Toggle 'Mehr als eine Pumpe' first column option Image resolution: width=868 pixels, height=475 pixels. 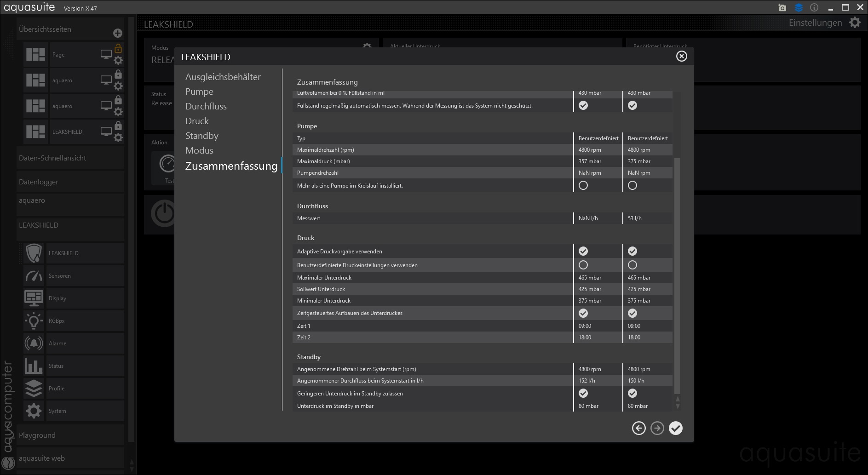pos(583,186)
